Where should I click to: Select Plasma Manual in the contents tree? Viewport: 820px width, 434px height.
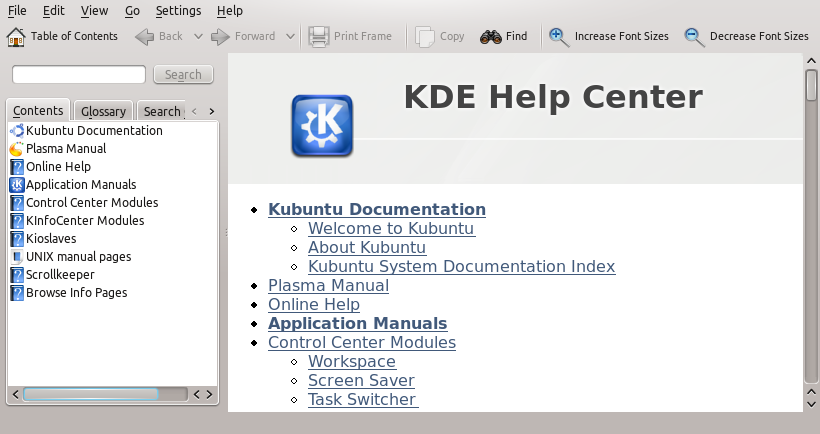click(66, 149)
